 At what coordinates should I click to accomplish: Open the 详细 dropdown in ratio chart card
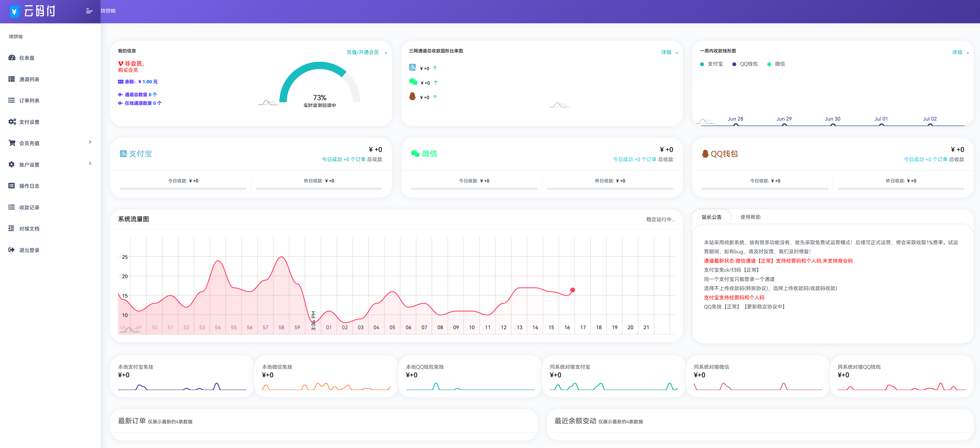[x=669, y=53]
